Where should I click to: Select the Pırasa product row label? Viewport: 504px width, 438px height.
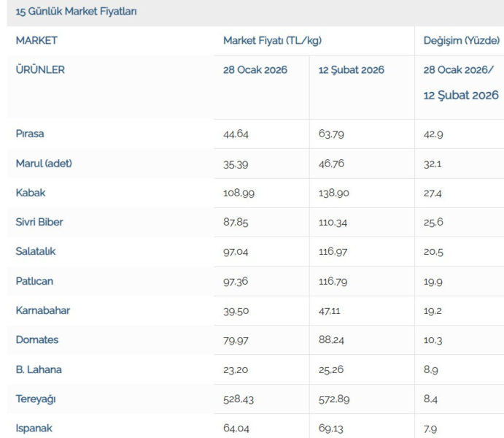[30, 134]
